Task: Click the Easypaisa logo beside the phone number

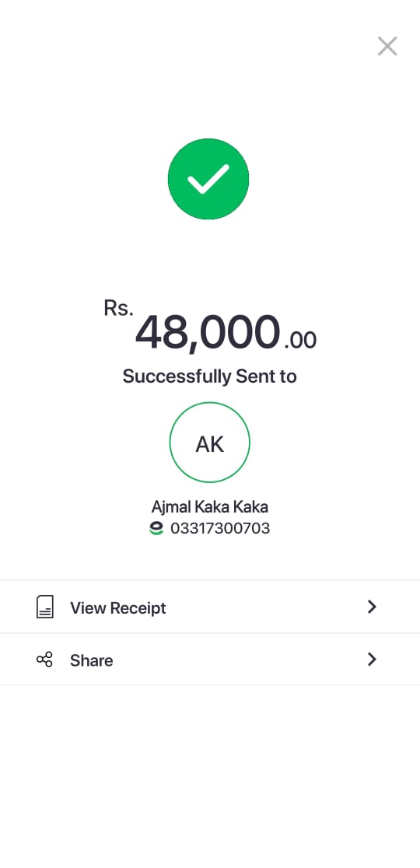Action: 156,529
